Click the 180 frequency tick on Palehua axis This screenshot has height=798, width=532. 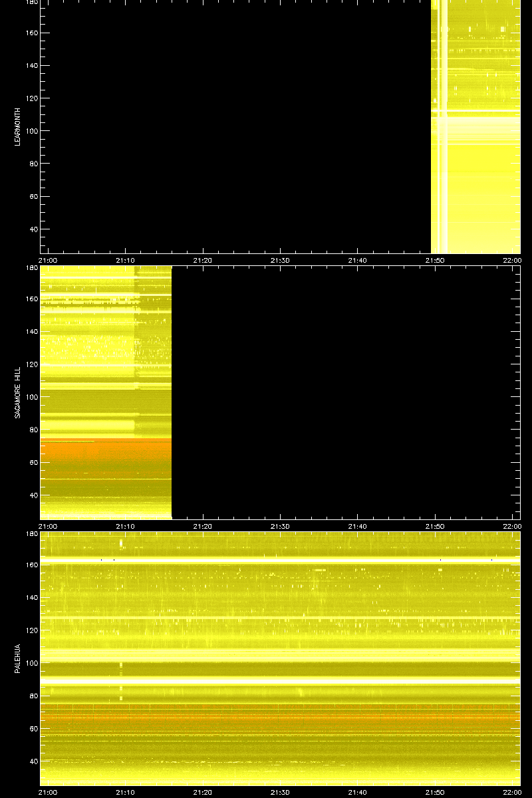31,535
